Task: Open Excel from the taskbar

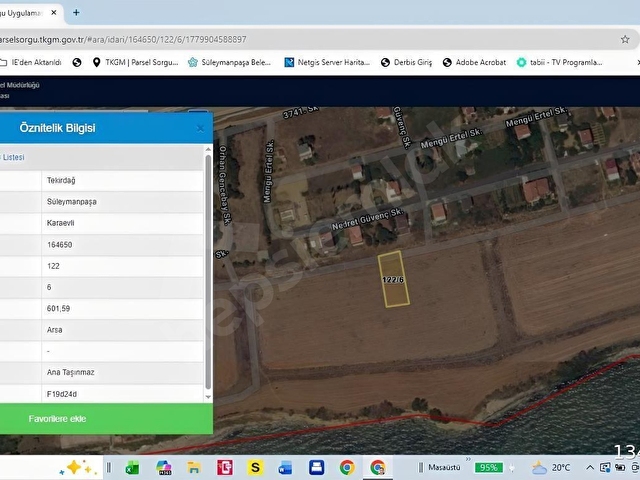Action: point(132,468)
